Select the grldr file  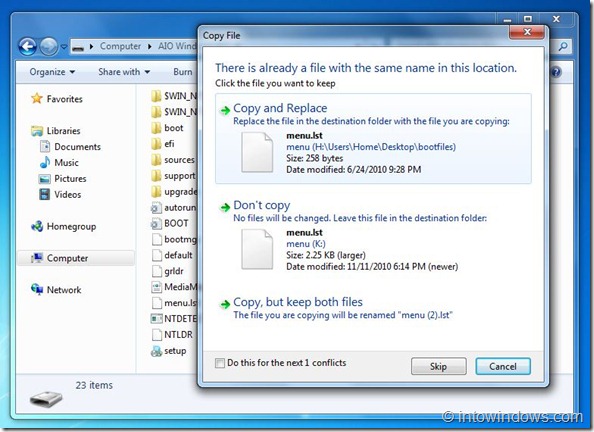174,271
